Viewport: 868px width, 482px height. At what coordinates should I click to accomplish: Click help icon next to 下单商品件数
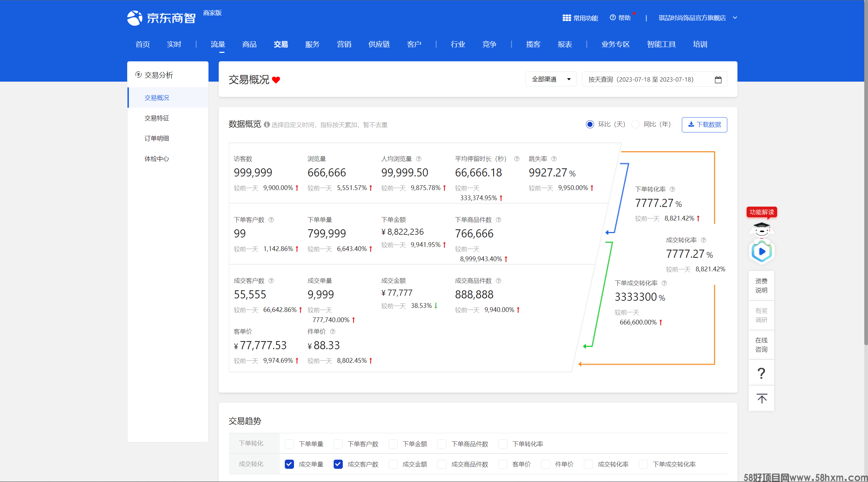(x=498, y=219)
